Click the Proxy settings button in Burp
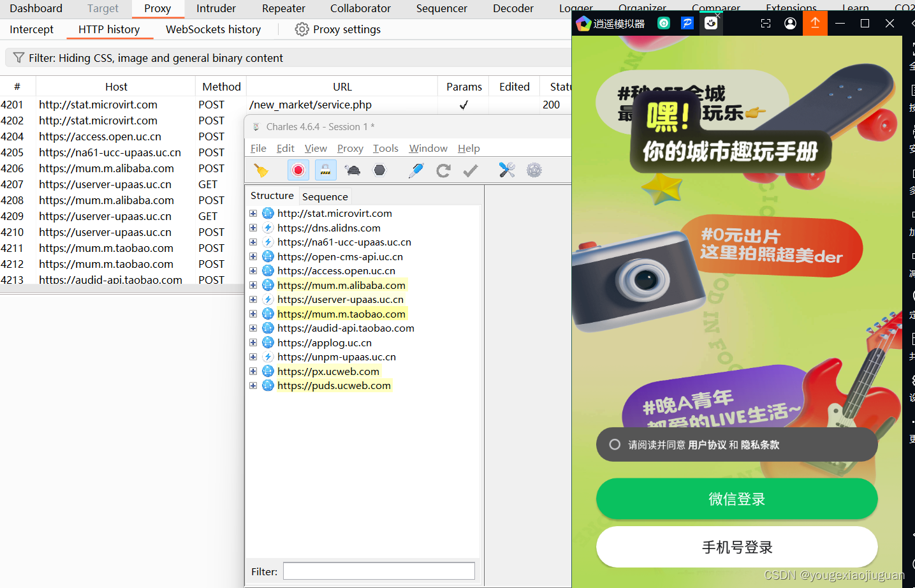 [x=338, y=29]
